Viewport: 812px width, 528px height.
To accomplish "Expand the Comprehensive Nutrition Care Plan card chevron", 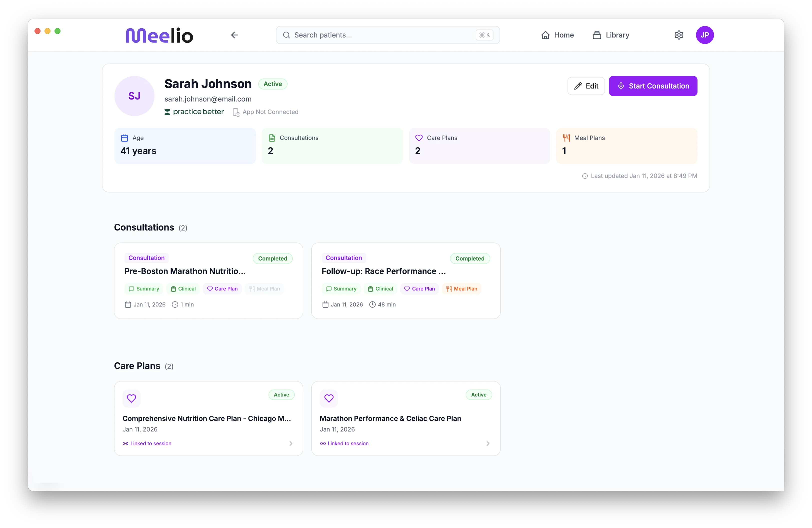I will click(x=291, y=443).
